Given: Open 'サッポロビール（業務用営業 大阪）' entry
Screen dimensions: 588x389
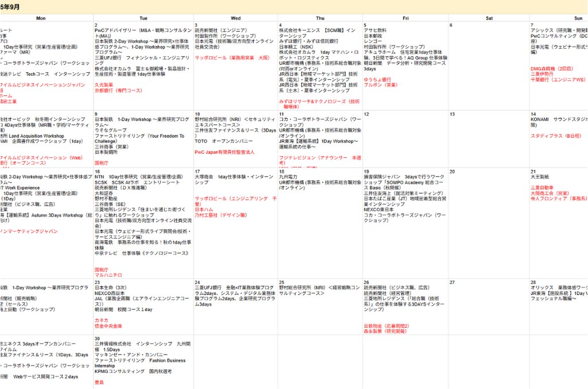Looking at the screenshot, I should [232, 58].
